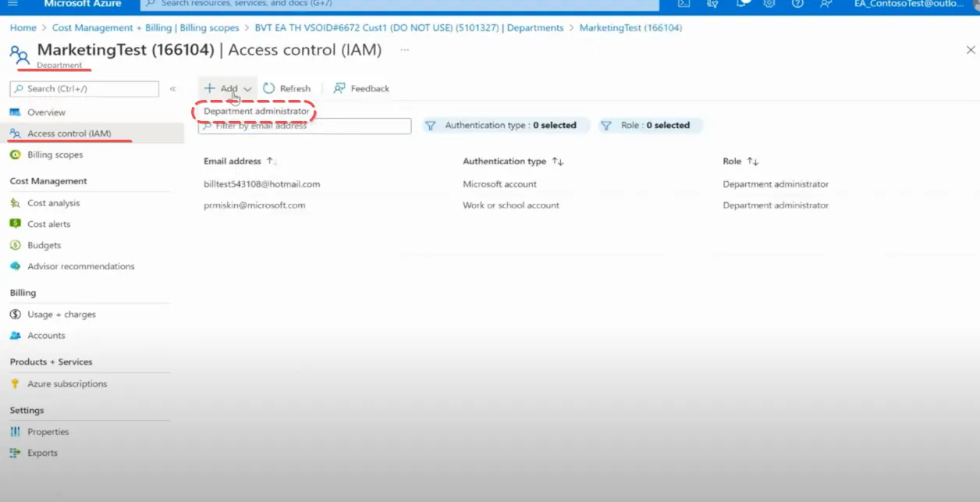
Task: Sort by Authentication type column
Action: 513,161
